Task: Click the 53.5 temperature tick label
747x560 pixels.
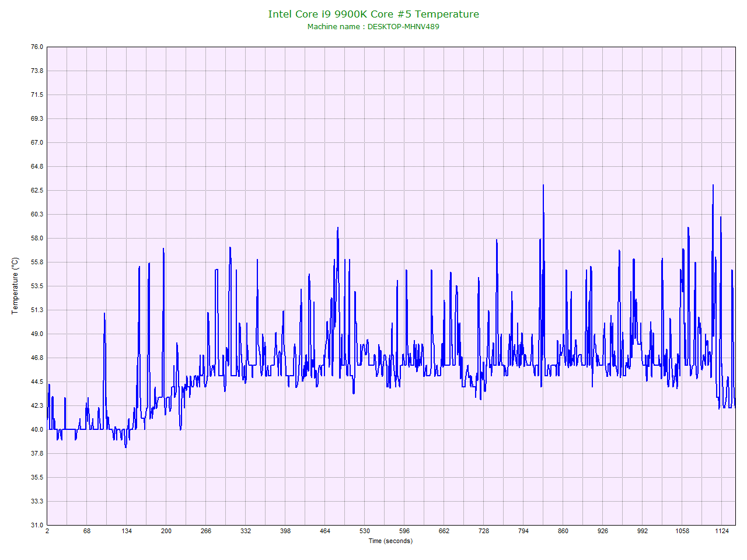Action: coord(37,286)
